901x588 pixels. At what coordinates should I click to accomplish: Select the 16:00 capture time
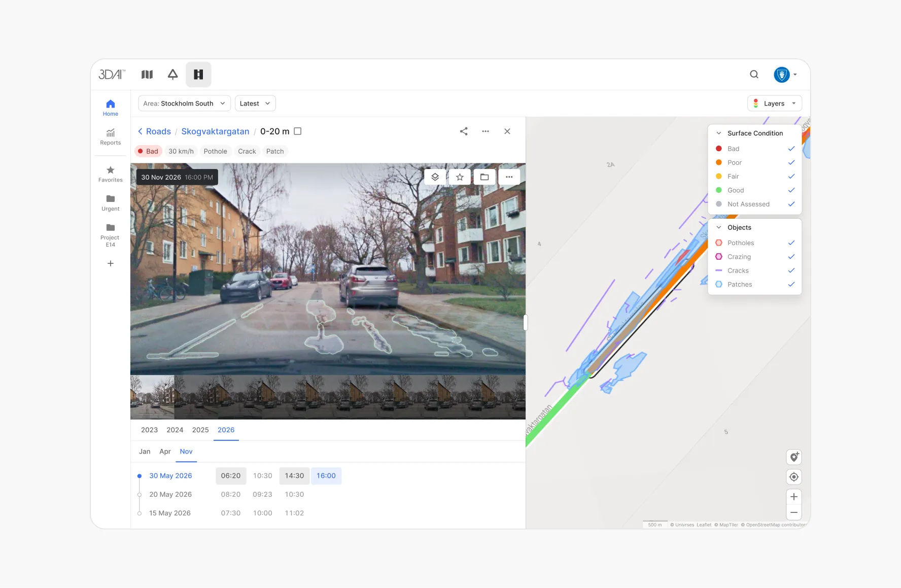(x=326, y=476)
